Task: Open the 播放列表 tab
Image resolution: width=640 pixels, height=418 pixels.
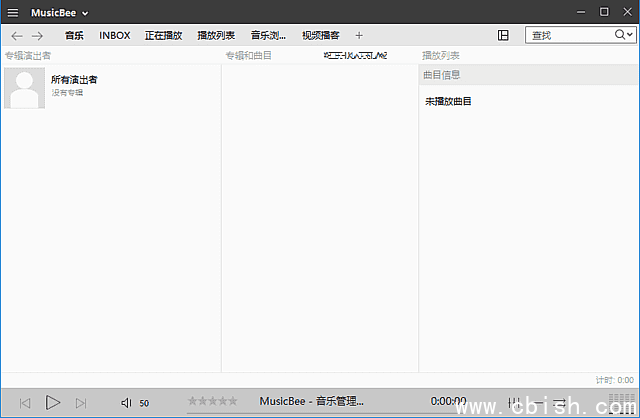Action: [216, 36]
